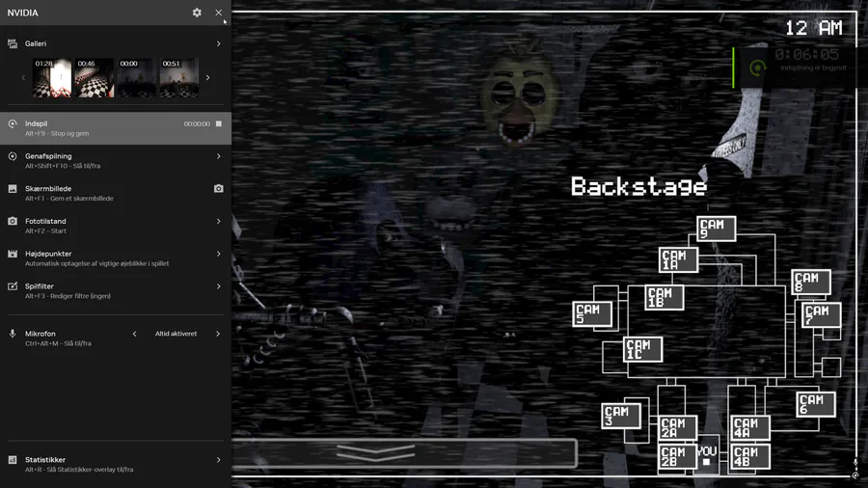Click the Backstage camera name label
868x488 pixels.
[x=638, y=187]
